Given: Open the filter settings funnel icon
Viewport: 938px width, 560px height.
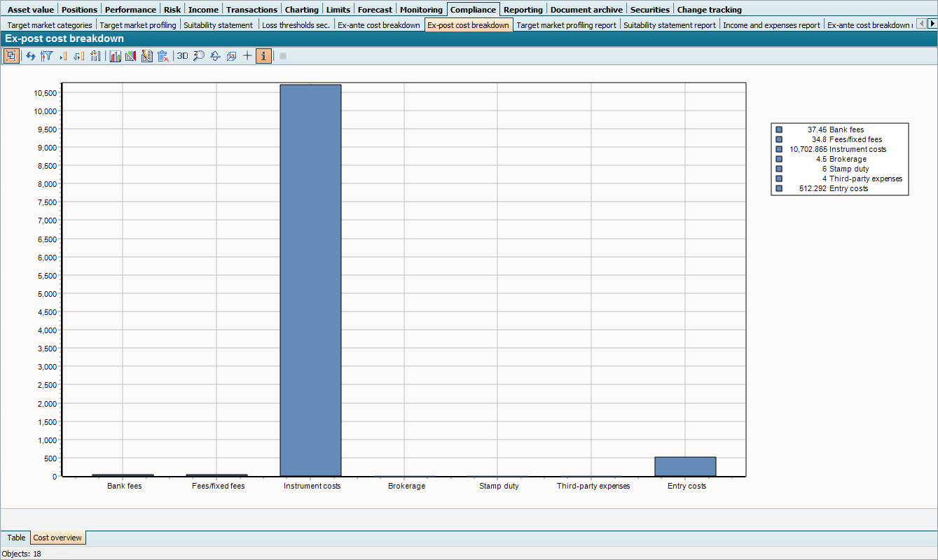Looking at the screenshot, I should (47, 56).
